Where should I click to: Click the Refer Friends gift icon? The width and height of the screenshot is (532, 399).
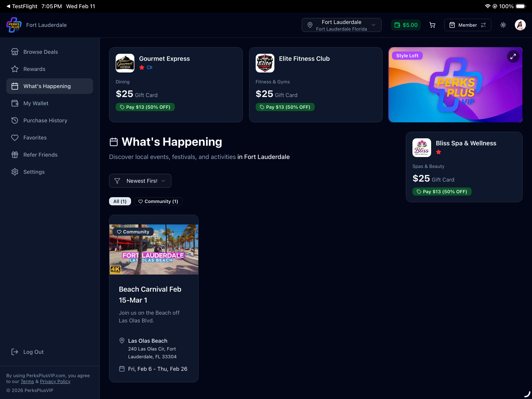tap(15, 155)
